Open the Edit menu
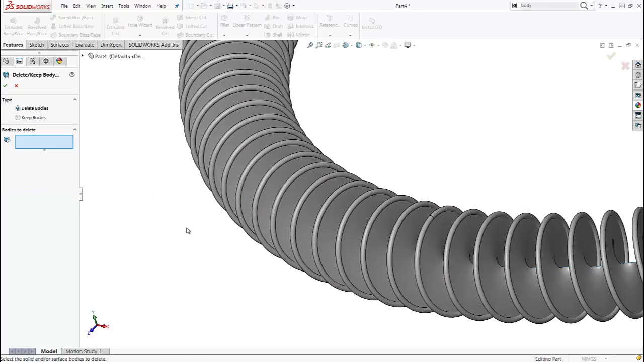 76,6
